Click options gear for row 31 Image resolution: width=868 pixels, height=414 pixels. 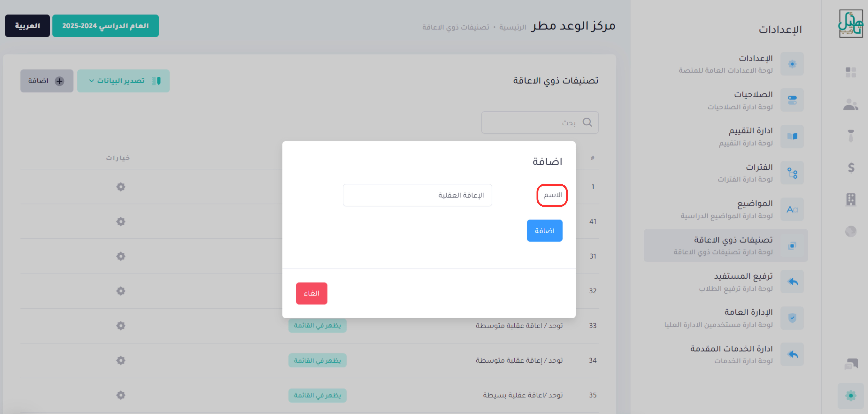[121, 256]
